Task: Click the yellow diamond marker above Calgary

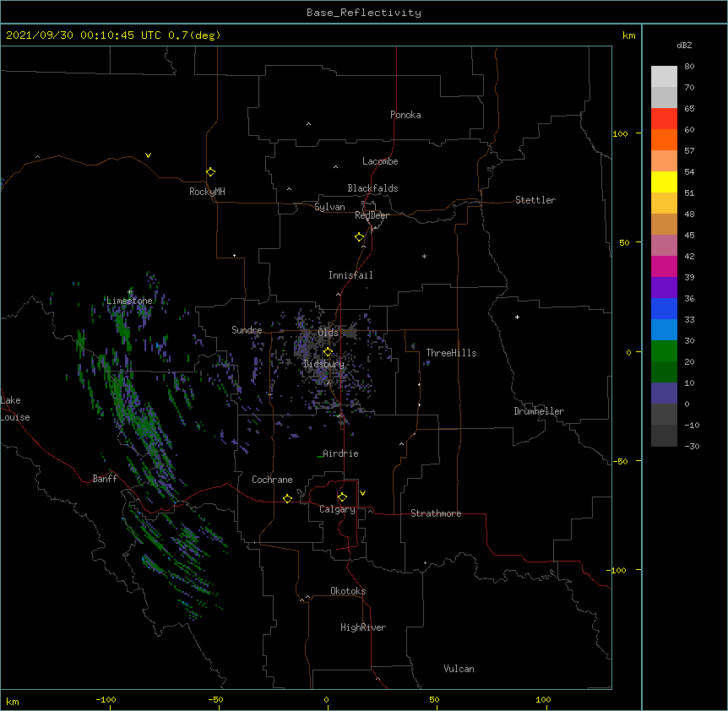Action: 342,497
